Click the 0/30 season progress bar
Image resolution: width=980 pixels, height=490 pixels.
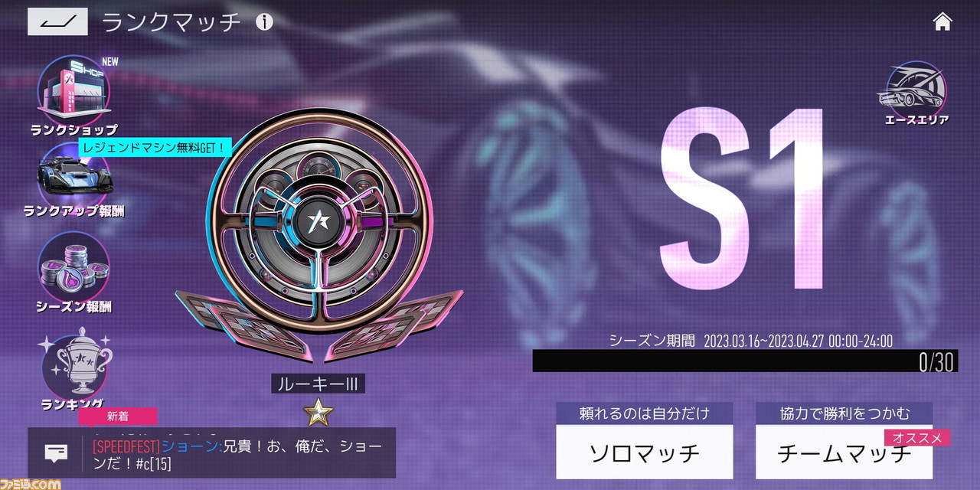pyautogui.click(x=745, y=361)
